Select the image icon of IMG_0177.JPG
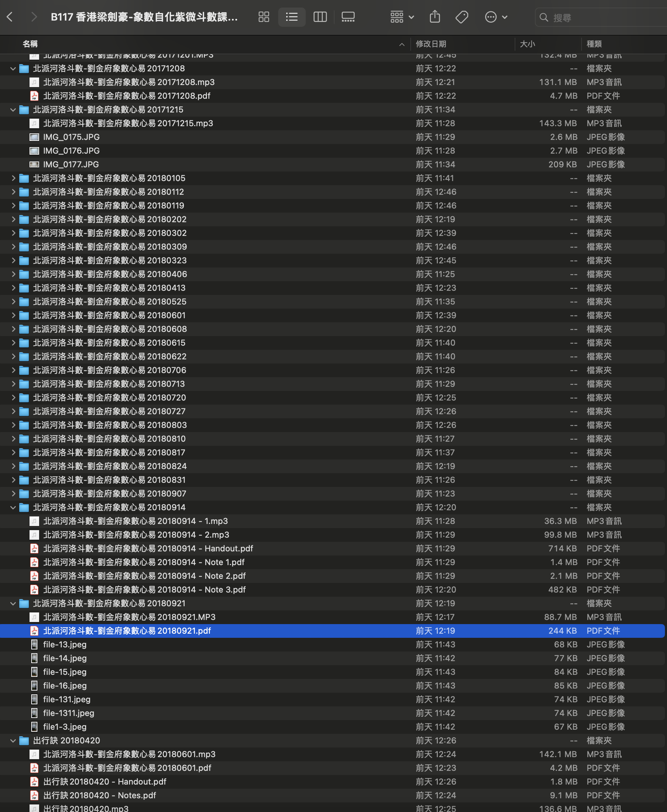 tap(34, 165)
